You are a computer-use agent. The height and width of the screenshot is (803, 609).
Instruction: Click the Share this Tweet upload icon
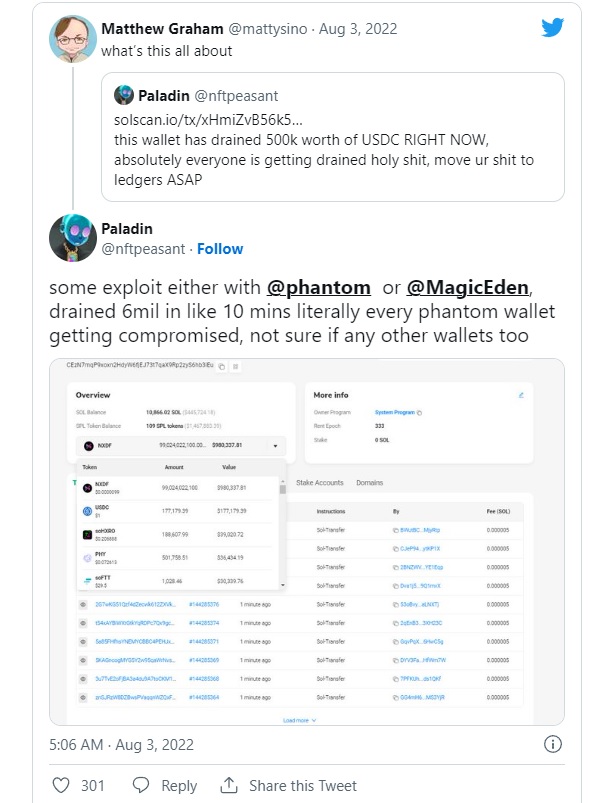(228, 785)
